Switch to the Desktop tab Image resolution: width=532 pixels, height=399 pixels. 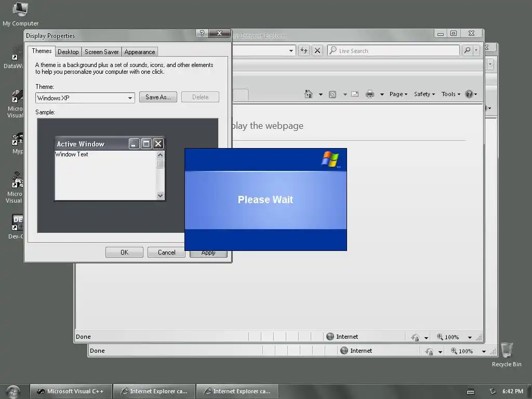(x=68, y=51)
